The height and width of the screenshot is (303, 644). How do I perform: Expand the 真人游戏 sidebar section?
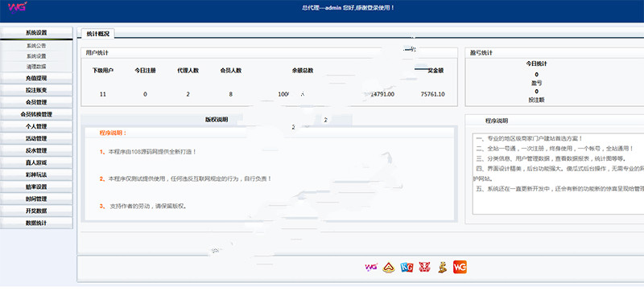coord(36,163)
